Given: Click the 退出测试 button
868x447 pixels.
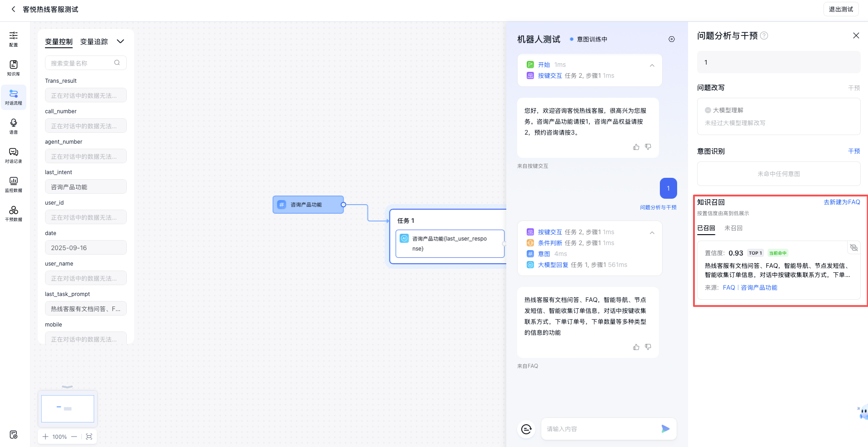Looking at the screenshot, I should pos(841,9).
